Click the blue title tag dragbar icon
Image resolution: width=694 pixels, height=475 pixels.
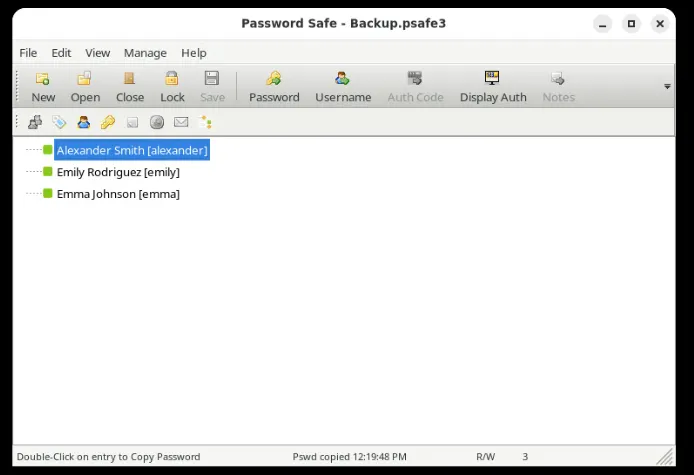point(59,122)
